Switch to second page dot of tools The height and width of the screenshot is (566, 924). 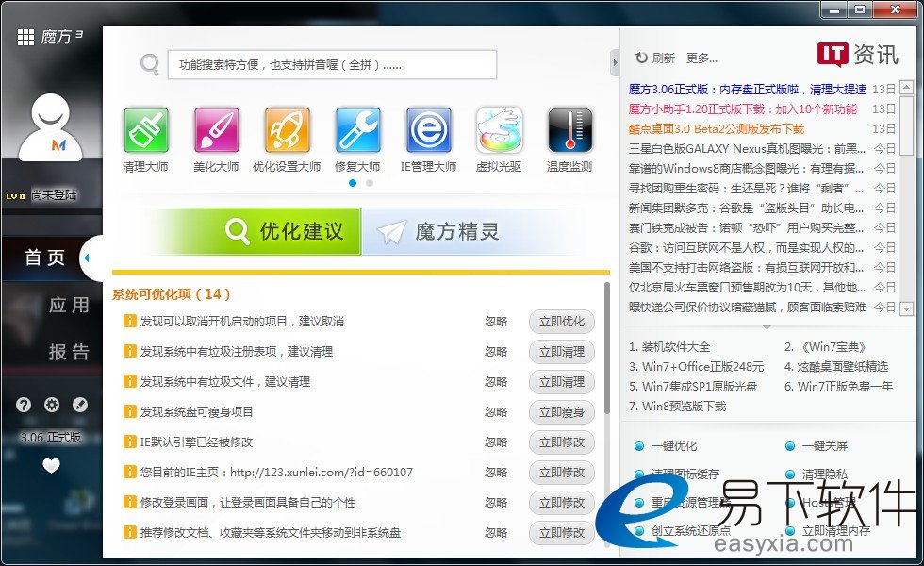click(370, 183)
